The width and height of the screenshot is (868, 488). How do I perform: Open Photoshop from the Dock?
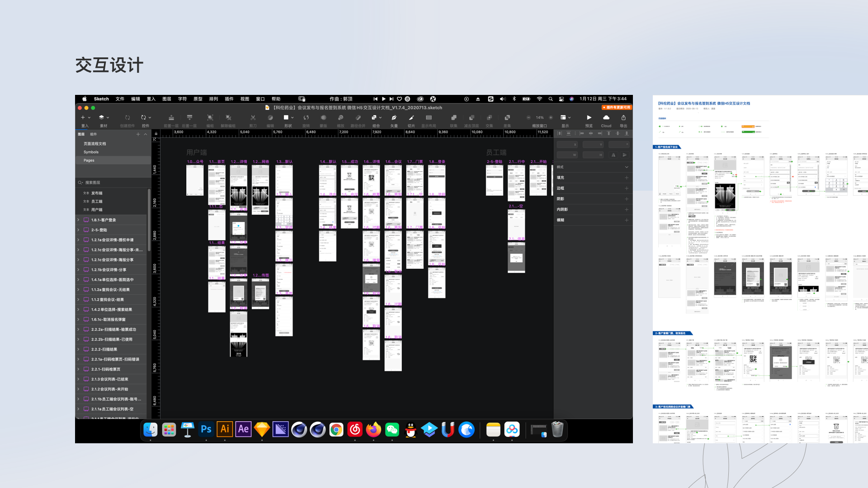click(206, 429)
